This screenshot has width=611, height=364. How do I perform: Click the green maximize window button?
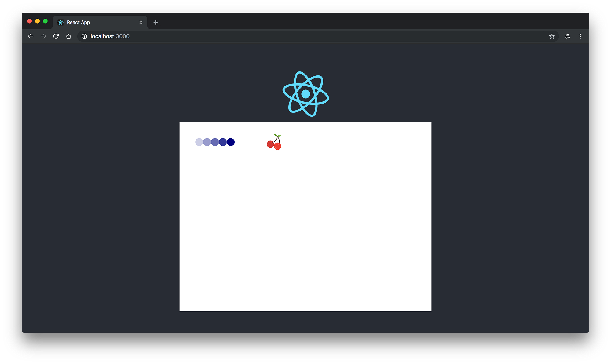45,21
